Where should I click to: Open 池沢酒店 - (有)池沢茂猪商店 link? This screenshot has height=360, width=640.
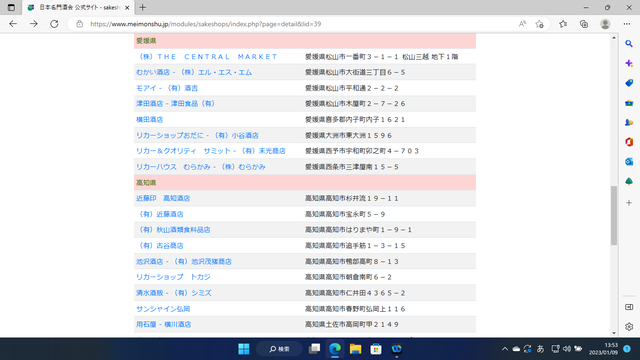click(x=184, y=262)
